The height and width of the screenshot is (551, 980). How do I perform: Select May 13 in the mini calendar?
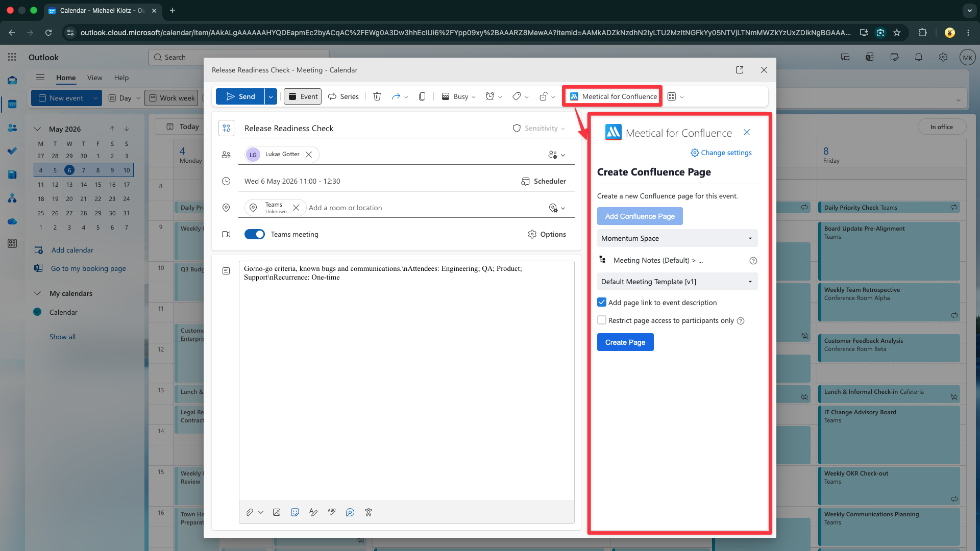tap(69, 184)
